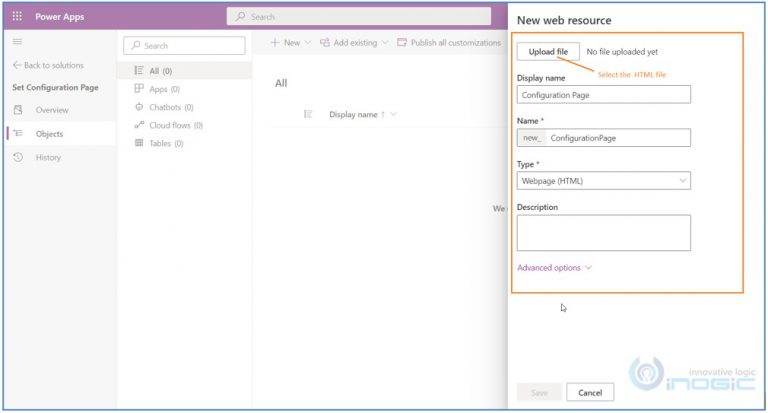Open the New dropdown menu
This screenshot has height=413, width=768.
pos(291,43)
